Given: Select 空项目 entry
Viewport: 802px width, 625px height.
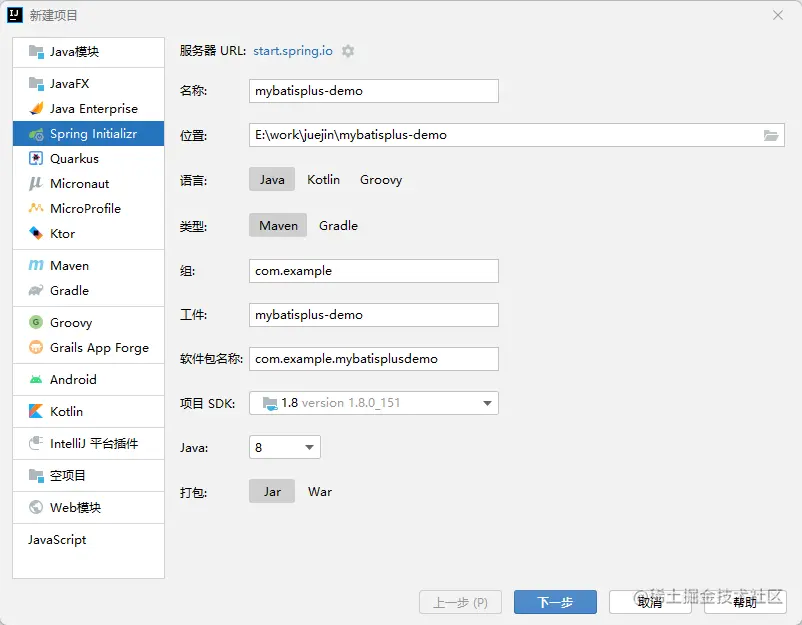Looking at the screenshot, I should click(x=88, y=475).
